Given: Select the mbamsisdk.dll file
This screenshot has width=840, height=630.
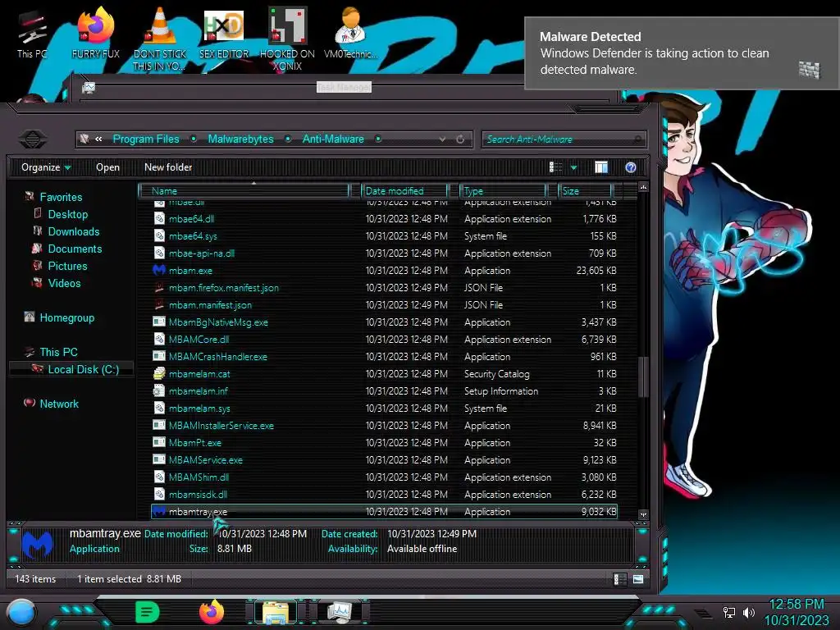Looking at the screenshot, I should click(198, 494).
